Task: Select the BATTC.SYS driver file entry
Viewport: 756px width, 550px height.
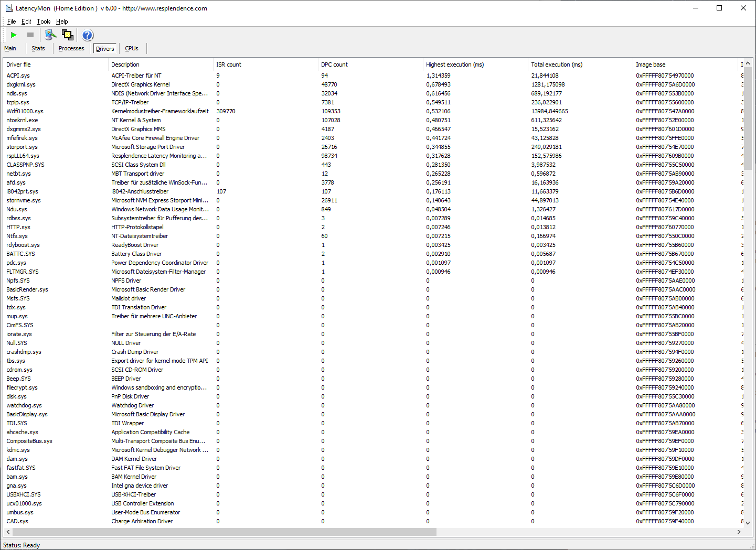Action: coord(20,254)
